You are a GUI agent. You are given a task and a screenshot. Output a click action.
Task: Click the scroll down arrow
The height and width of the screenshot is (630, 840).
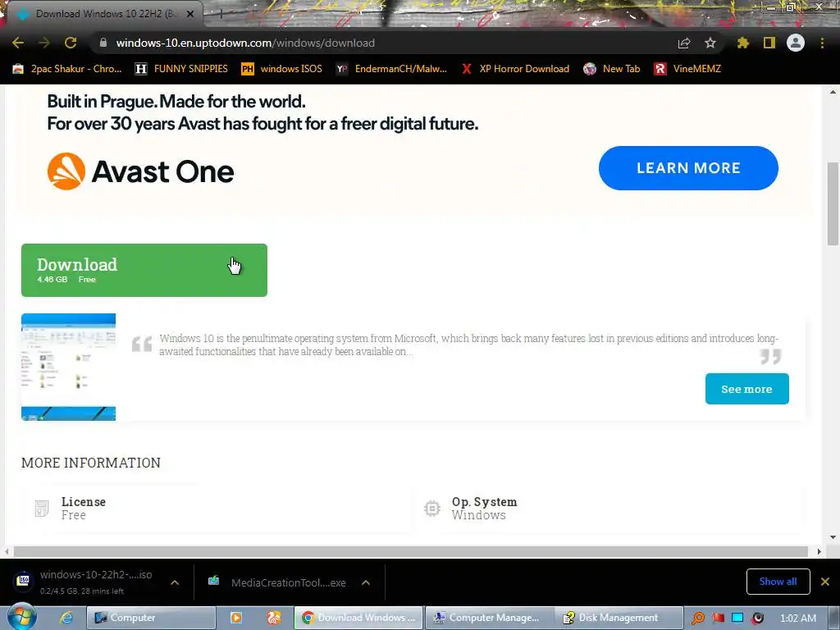833,536
